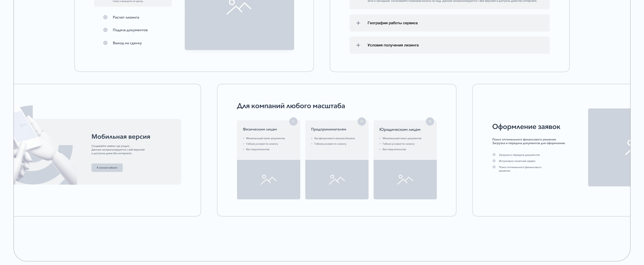This screenshot has height=265, width=644.
Task: Click the 02 badge on Предпринимателям card
Action: pyautogui.click(x=362, y=121)
